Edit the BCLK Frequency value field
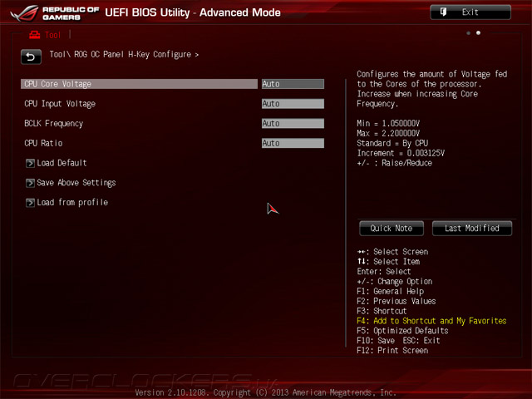This screenshot has height=399, width=532. [293, 123]
